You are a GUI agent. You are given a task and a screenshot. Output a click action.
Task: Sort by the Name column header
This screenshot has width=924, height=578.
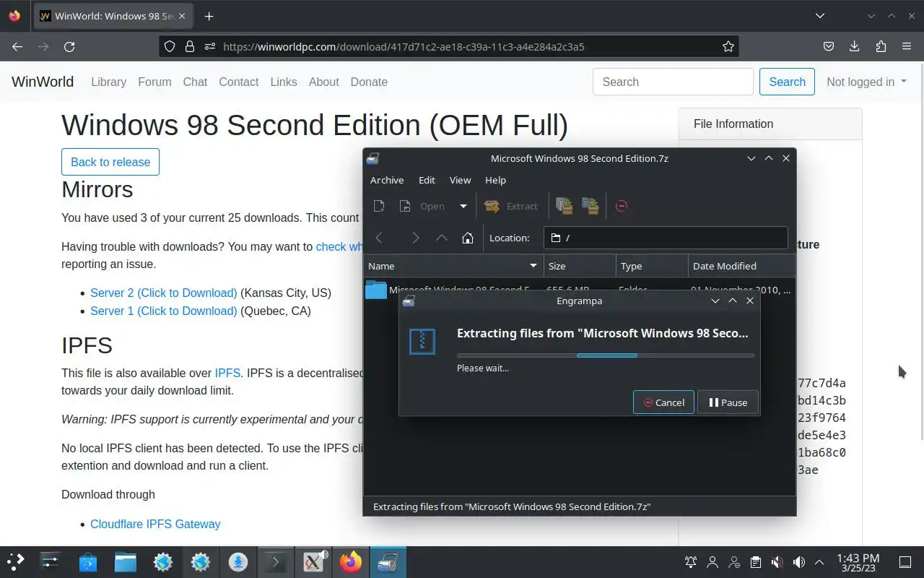click(453, 266)
